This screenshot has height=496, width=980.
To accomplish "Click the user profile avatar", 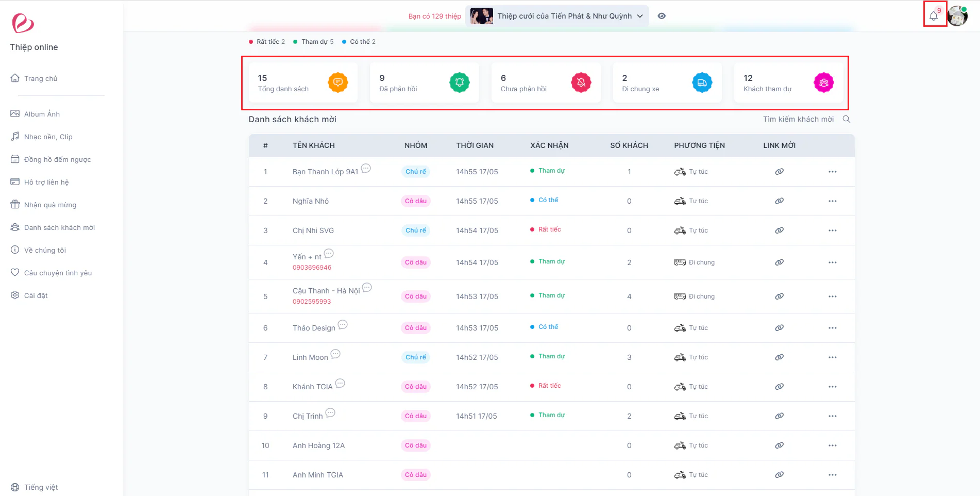I will point(957,16).
